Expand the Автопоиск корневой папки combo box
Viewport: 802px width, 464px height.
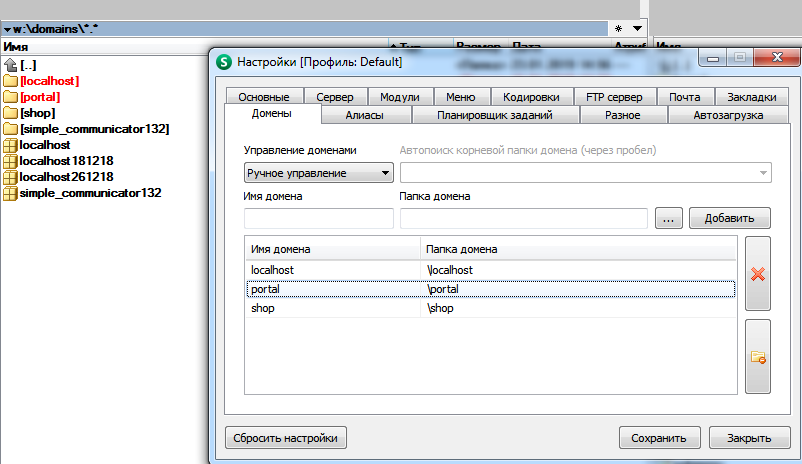[763, 173]
